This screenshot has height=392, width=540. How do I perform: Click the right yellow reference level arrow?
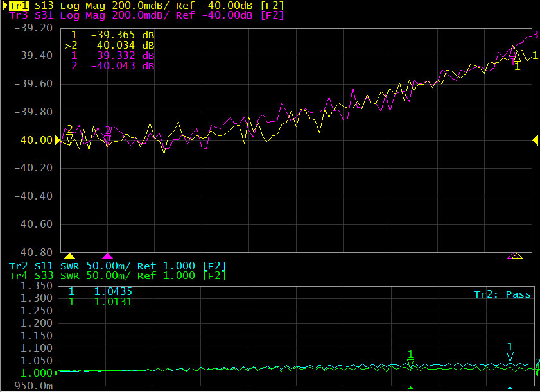tap(536, 140)
